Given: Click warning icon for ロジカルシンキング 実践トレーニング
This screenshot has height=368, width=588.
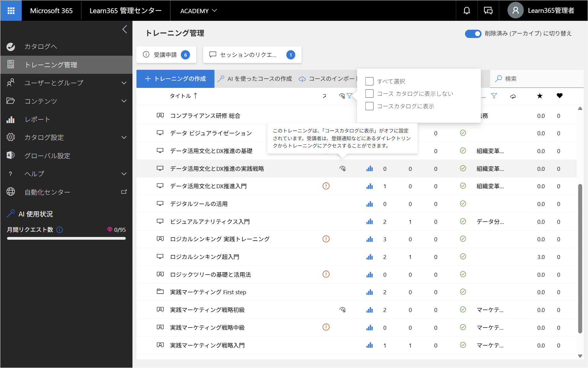Looking at the screenshot, I should [x=326, y=239].
